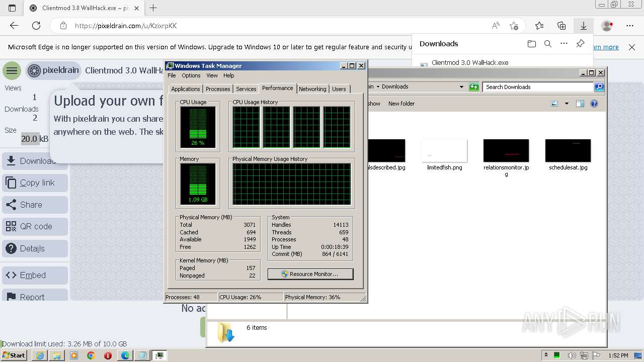644x362 pixels.
Task: Open Edge profile avatar
Action: click(x=607, y=26)
